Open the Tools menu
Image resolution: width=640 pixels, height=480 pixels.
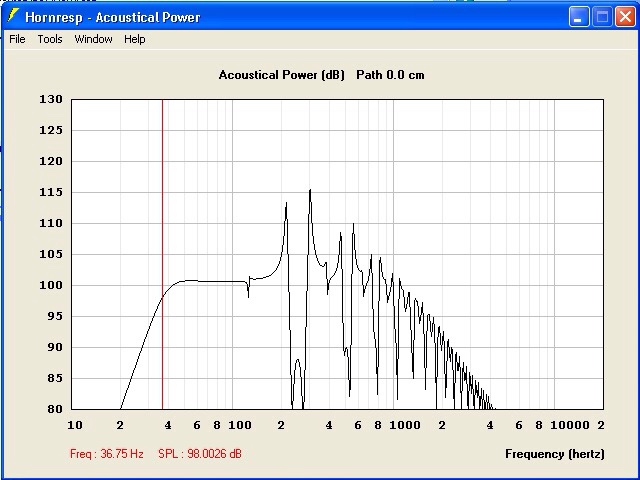tap(50, 39)
